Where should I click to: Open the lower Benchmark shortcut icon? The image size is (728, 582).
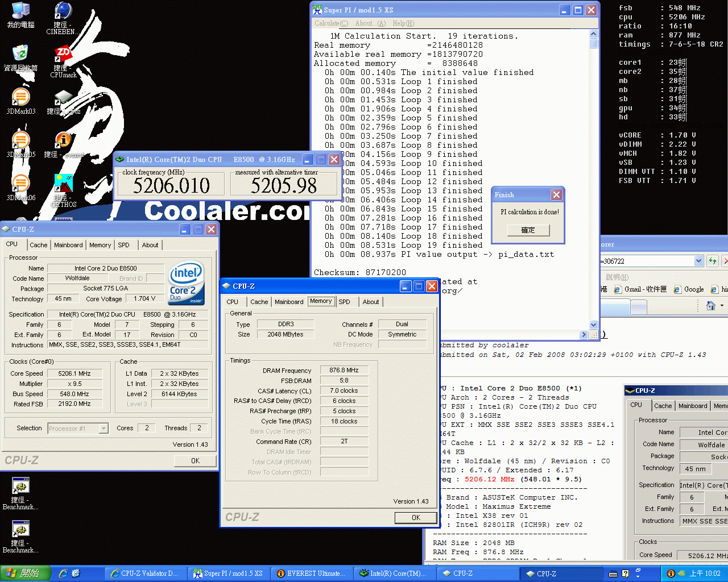click(20, 537)
